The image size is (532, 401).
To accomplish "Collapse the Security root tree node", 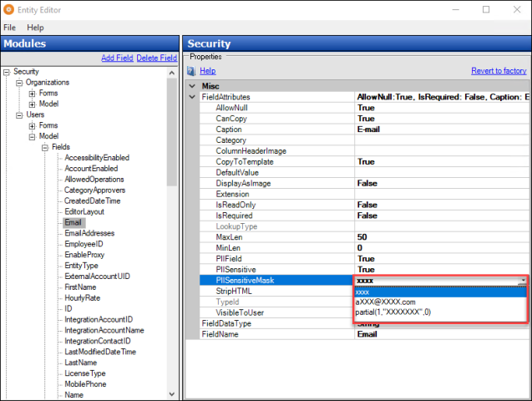I will coord(7,72).
